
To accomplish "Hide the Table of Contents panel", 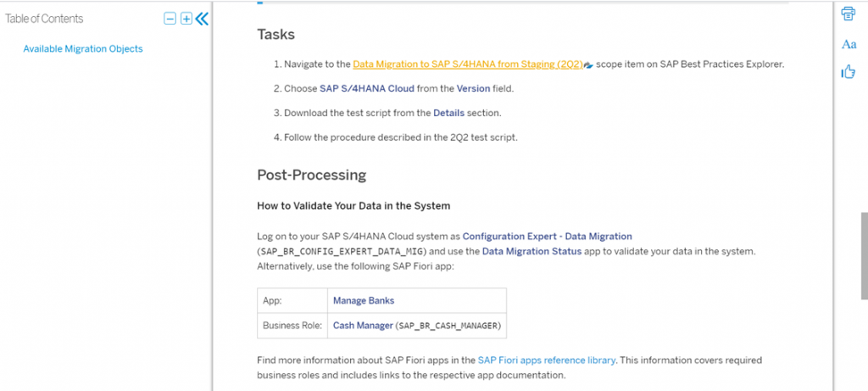I will (202, 19).
